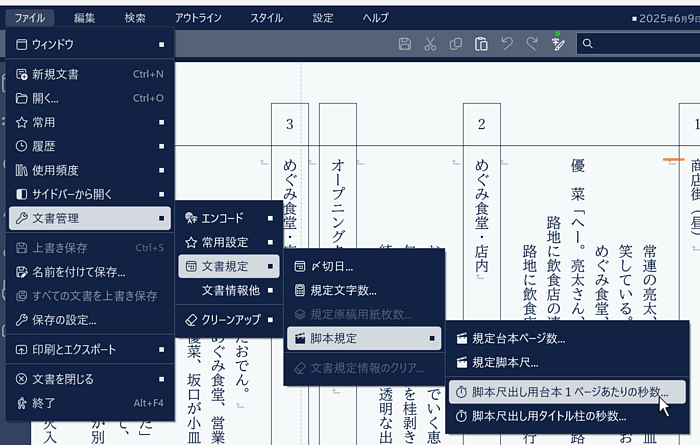
Task: Click the undo arrow toolbar icon
Action: tap(506, 44)
